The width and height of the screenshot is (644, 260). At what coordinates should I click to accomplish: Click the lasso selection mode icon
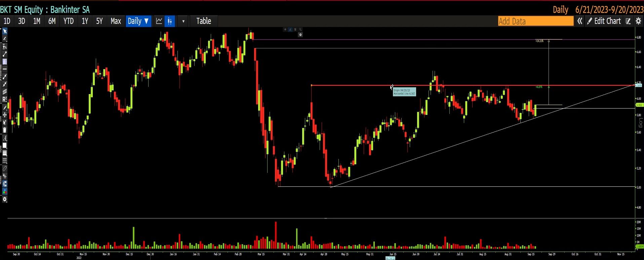pos(5,169)
